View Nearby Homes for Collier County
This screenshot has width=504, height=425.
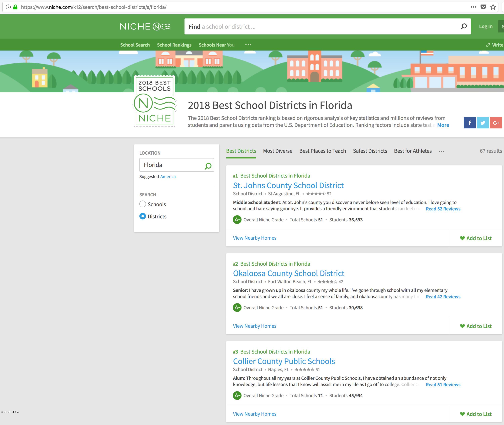254,414
